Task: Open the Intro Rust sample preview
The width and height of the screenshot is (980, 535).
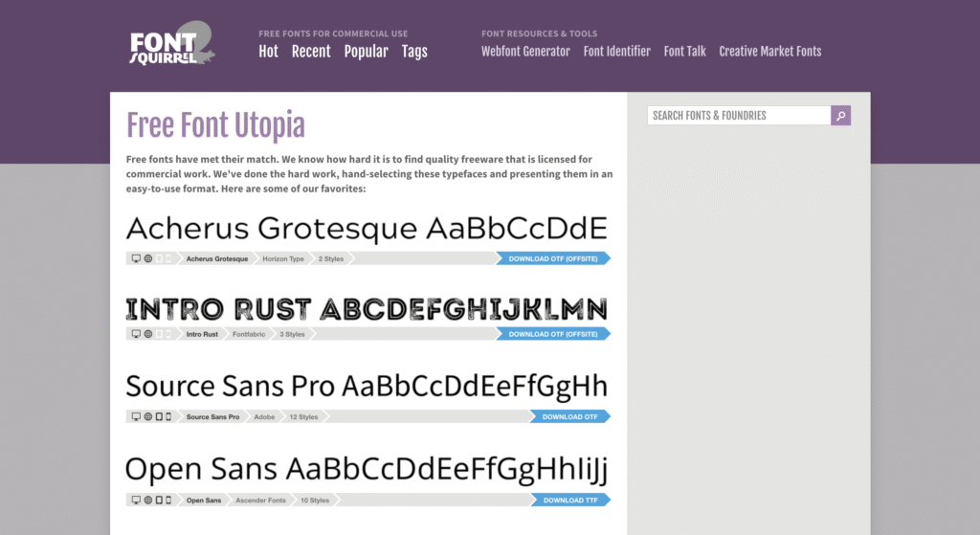Action: click(x=367, y=309)
